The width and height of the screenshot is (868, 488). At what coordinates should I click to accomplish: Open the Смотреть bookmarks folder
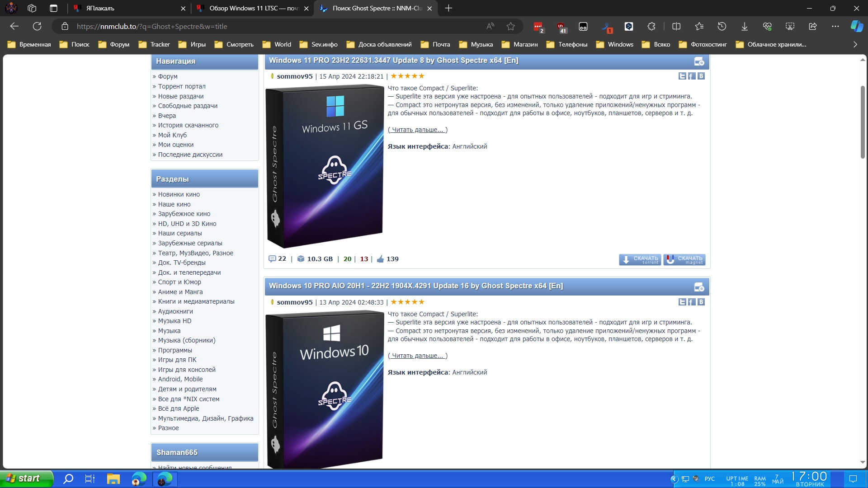(x=234, y=44)
